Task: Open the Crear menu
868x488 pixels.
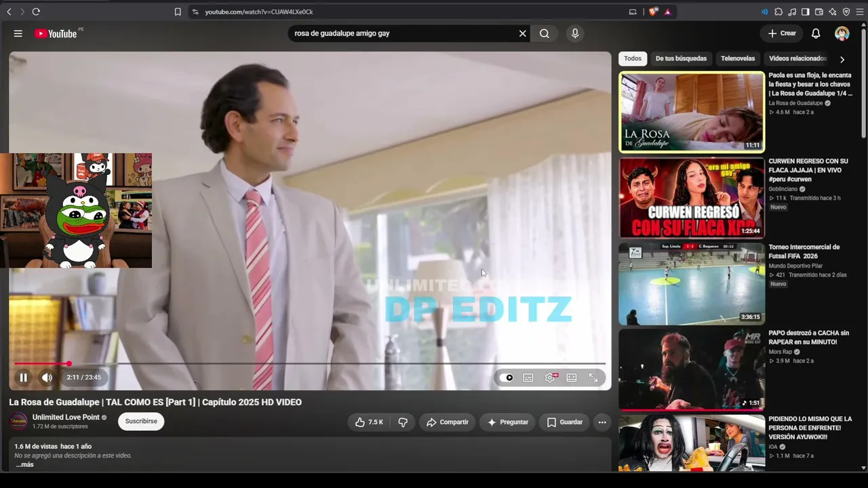Action: pyautogui.click(x=782, y=33)
